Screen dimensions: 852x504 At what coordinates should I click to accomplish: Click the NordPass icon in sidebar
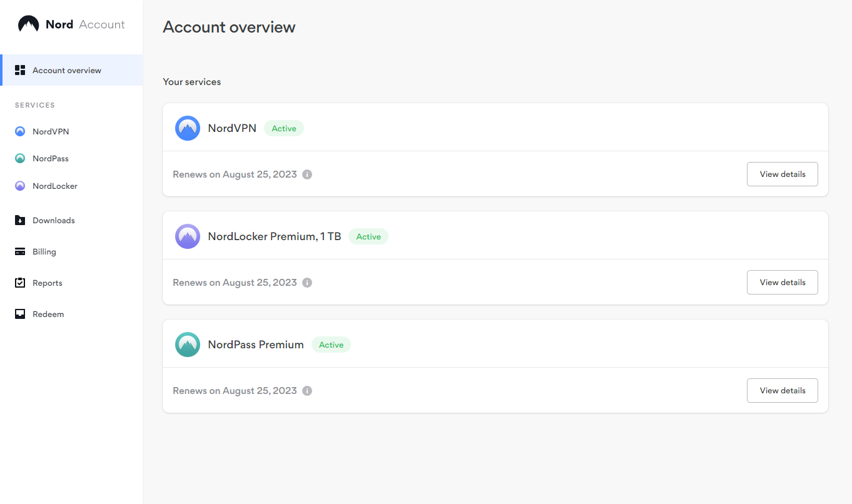coord(20,159)
